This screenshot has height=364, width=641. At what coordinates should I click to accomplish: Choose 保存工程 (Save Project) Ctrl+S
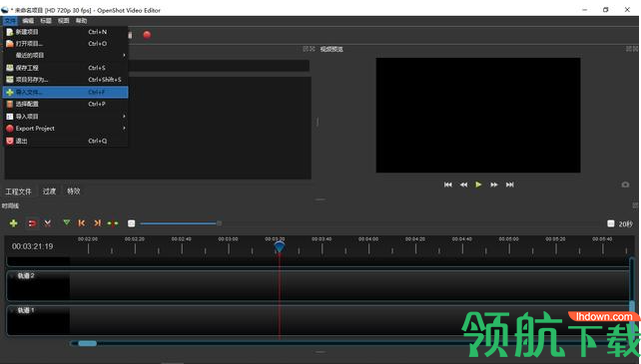tap(66, 68)
